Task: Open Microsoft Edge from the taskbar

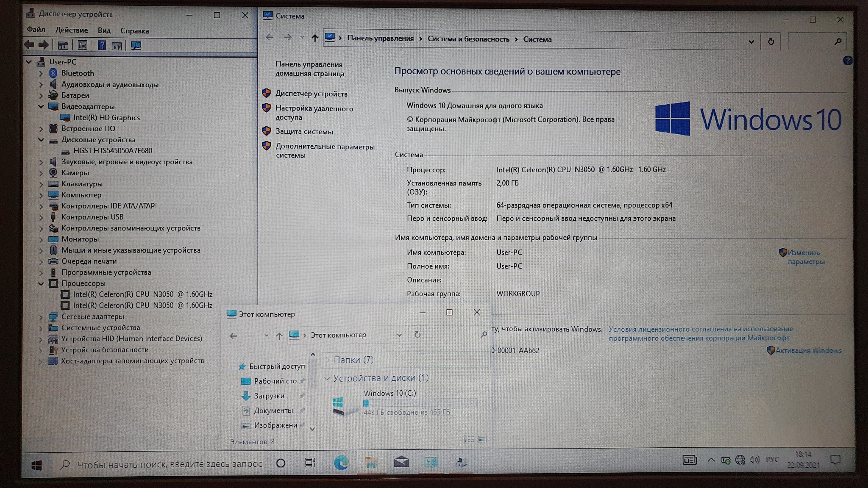Action: 341,463
